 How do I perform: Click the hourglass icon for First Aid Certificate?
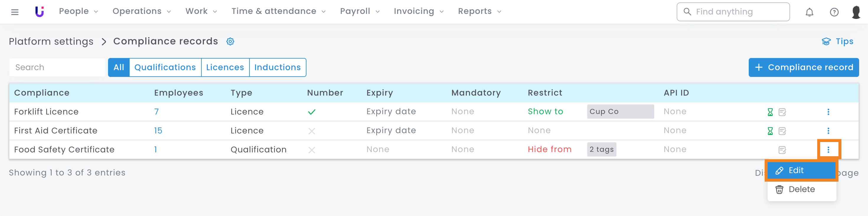(x=770, y=131)
